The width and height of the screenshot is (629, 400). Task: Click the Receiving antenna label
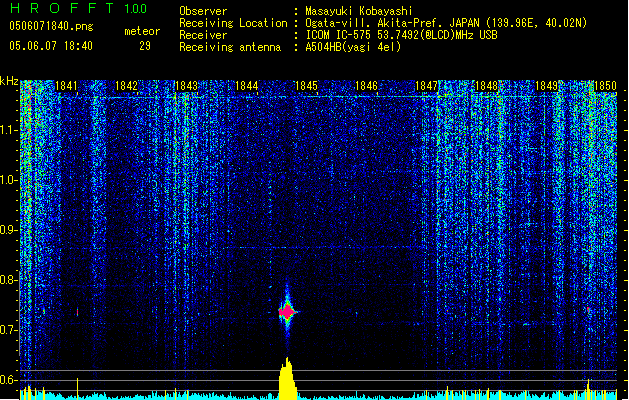[230, 47]
